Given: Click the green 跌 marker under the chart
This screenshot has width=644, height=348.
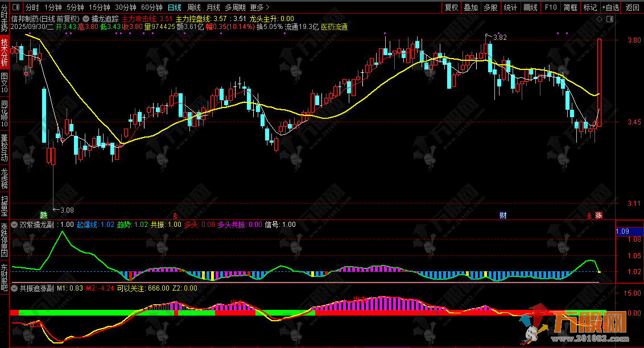Looking at the screenshot, I should click(44, 215).
